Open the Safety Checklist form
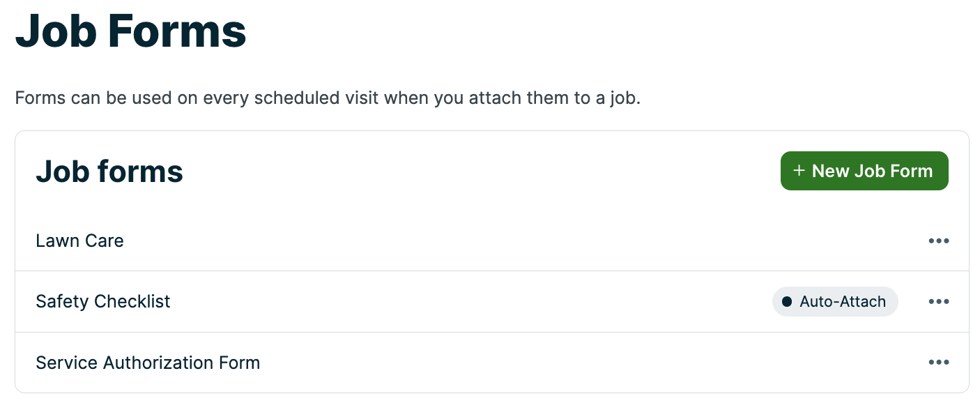The image size is (980, 410). [102, 301]
